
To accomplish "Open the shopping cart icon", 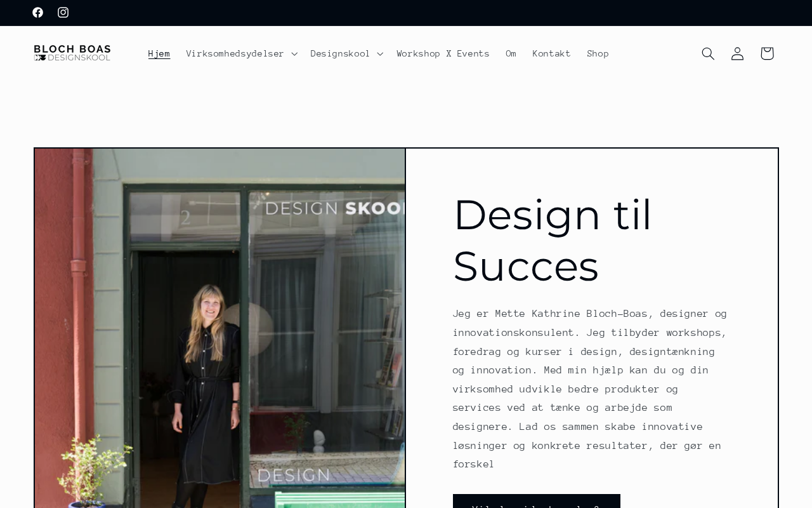I will [x=767, y=53].
